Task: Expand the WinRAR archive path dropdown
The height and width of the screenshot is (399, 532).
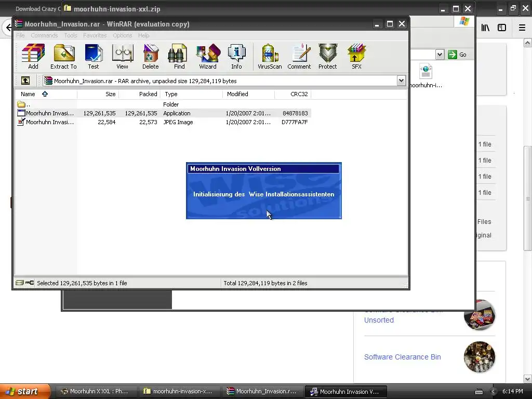Action: point(401,81)
